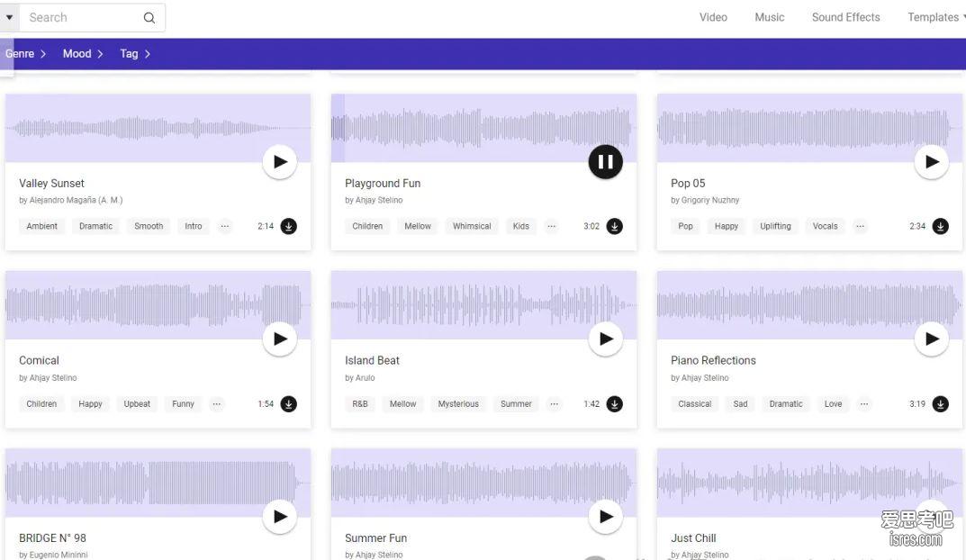Select Happy tag on Pop 05
Screen dimensions: 966x560
[x=727, y=226]
